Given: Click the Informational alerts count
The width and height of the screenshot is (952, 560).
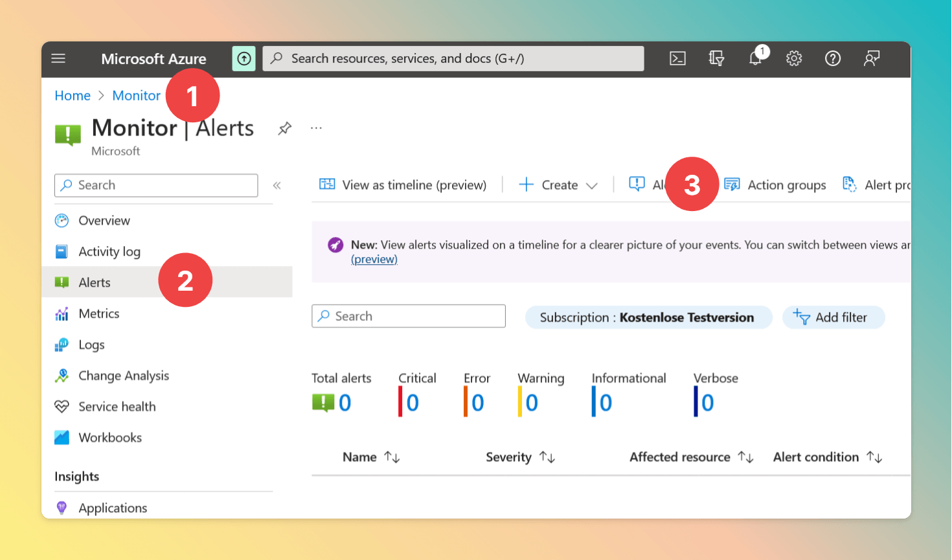Looking at the screenshot, I should pyautogui.click(x=606, y=403).
